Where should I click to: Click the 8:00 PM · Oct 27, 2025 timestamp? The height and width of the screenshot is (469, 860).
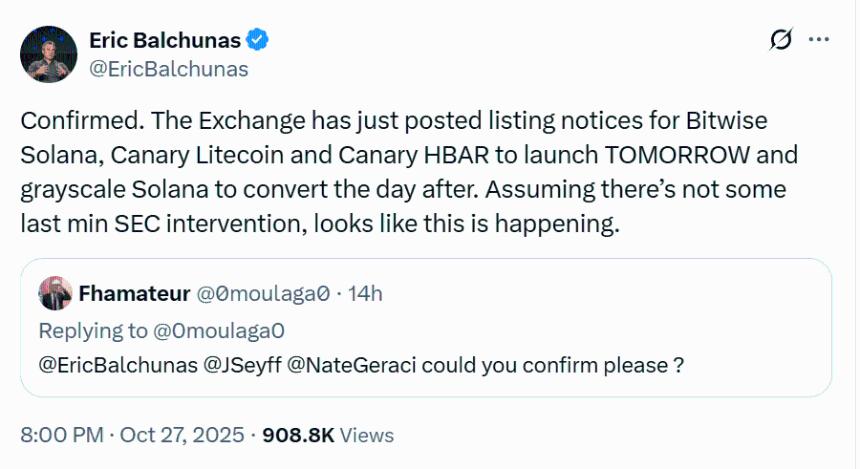(134, 435)
